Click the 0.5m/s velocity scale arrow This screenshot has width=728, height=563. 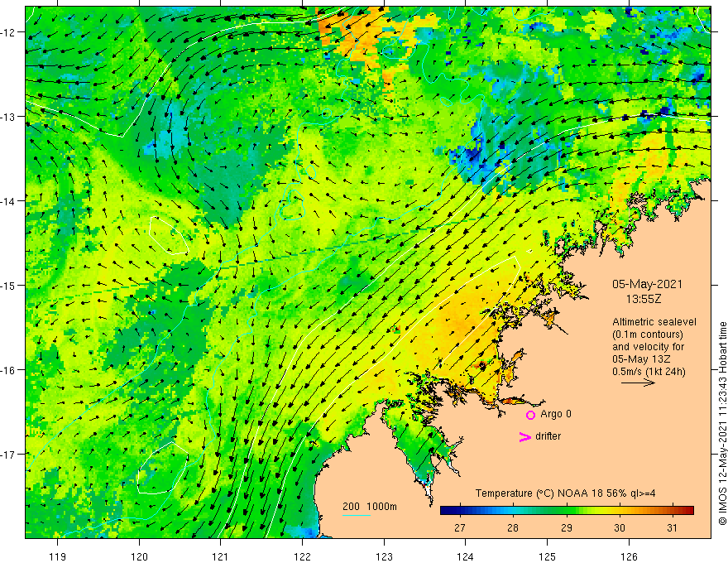click(638, 383)
